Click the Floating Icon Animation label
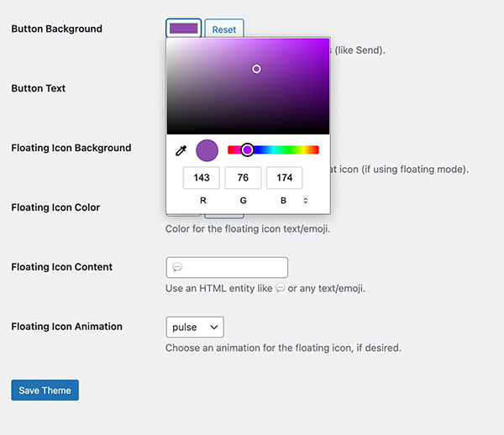Screen dimensions: 504x435 pos(66,327)
